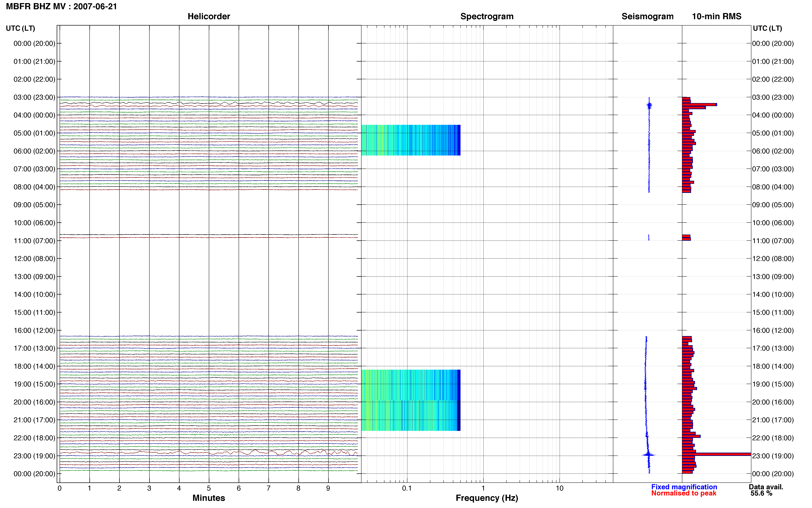Click the Frequency (Hz) axis label
The width and height of the screenshot is (812, 508).
click(x=487, y=498)
